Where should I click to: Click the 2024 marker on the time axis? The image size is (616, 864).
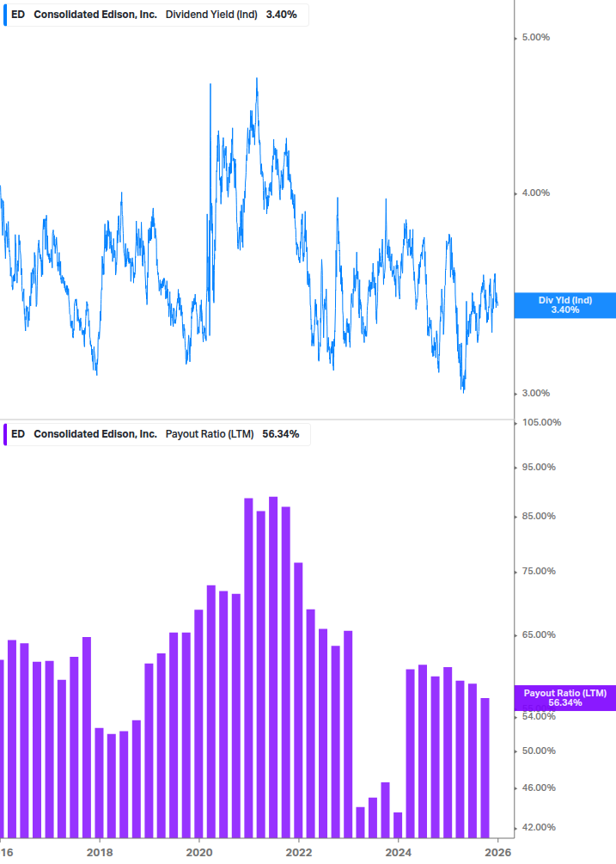pos(398,853)
